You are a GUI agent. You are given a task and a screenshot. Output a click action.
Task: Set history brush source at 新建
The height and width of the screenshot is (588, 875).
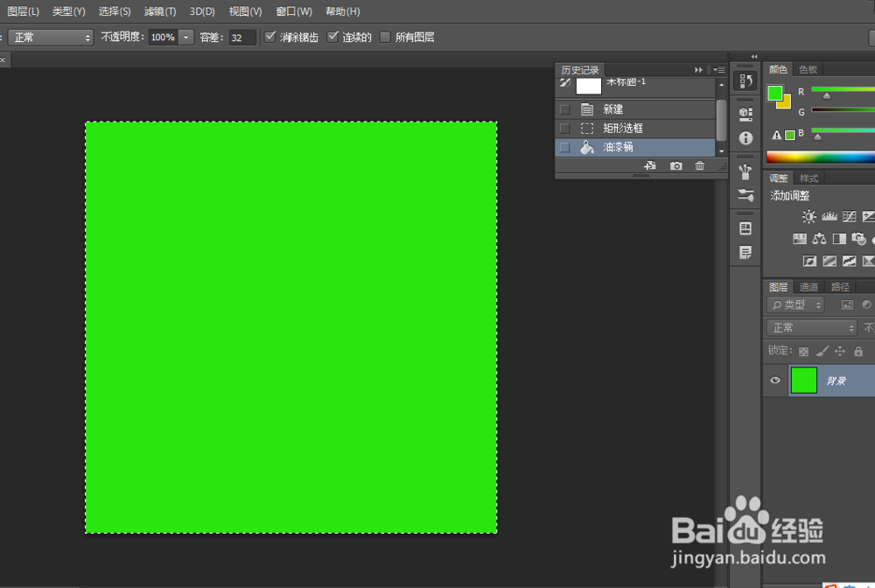click(564, 109)
